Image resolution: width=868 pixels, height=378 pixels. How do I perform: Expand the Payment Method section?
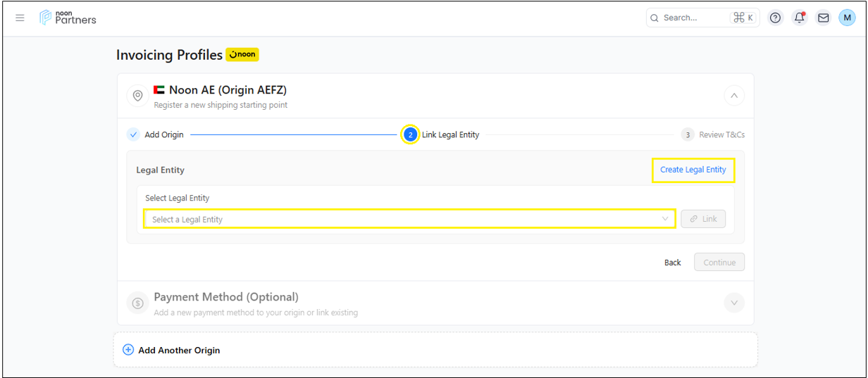(733, 303)
